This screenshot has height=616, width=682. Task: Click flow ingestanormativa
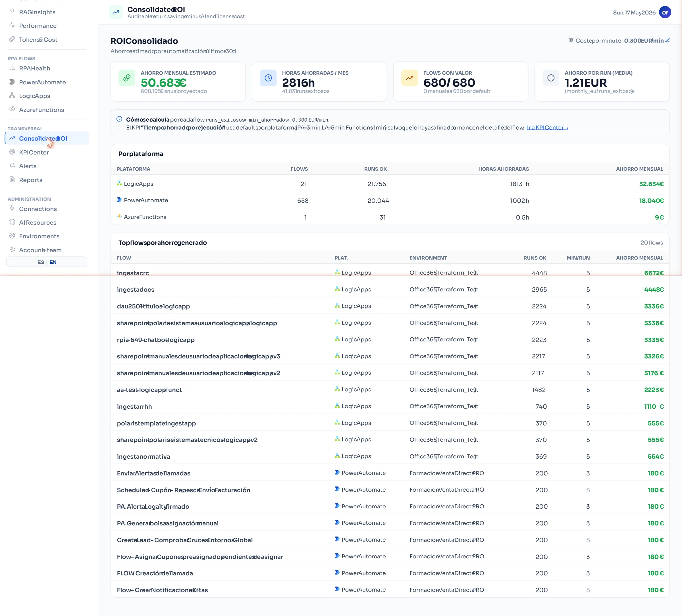144,457
